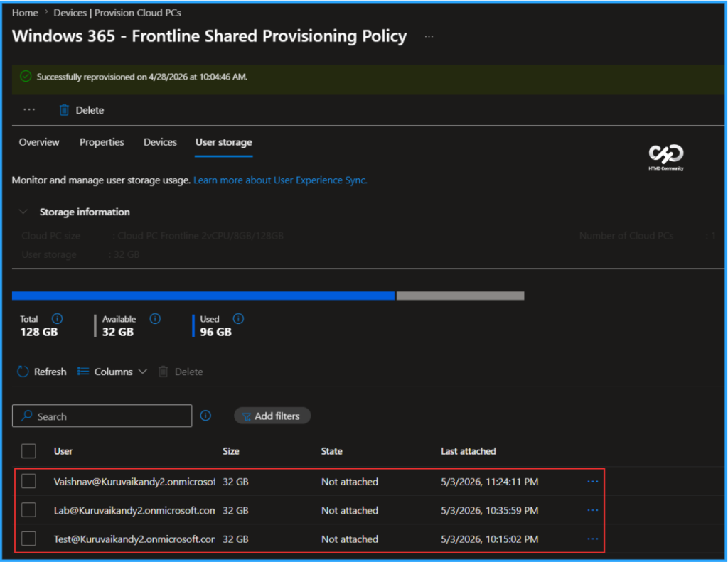The width and height of the screenshot is (728, 562).
Task: Sort by the State column header
Action: pos(331,451)
